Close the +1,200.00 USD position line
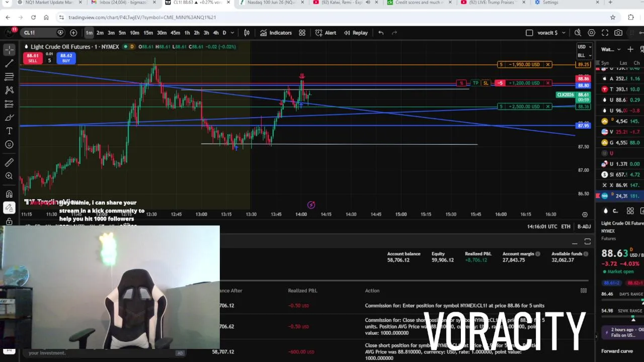 [x=548, y=83]
